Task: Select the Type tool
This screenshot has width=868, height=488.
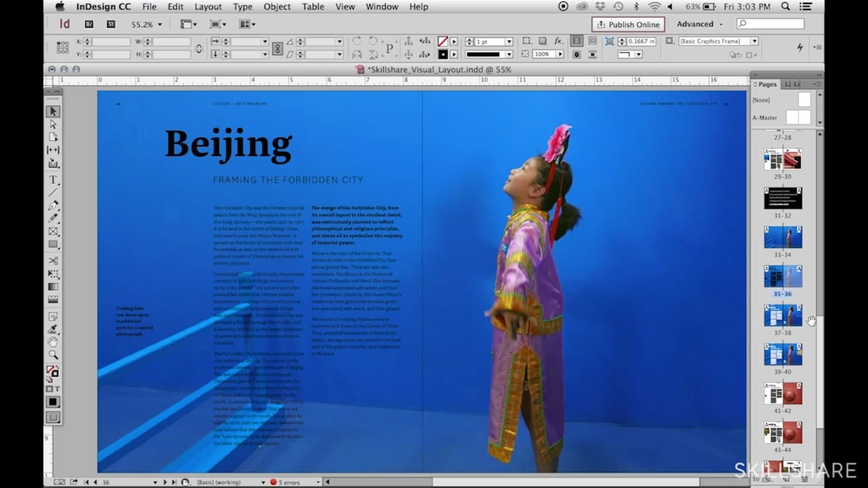Action: [52, 179]
